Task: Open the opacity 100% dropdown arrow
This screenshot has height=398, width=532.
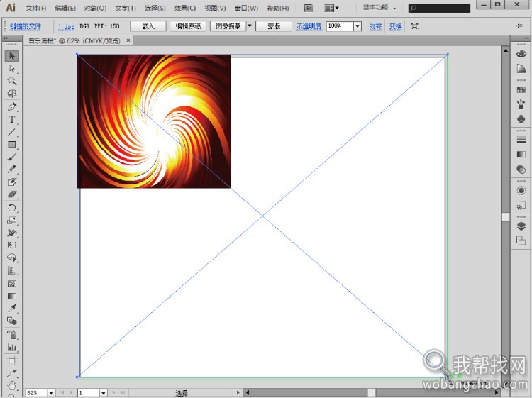Action: click(358, 26)
